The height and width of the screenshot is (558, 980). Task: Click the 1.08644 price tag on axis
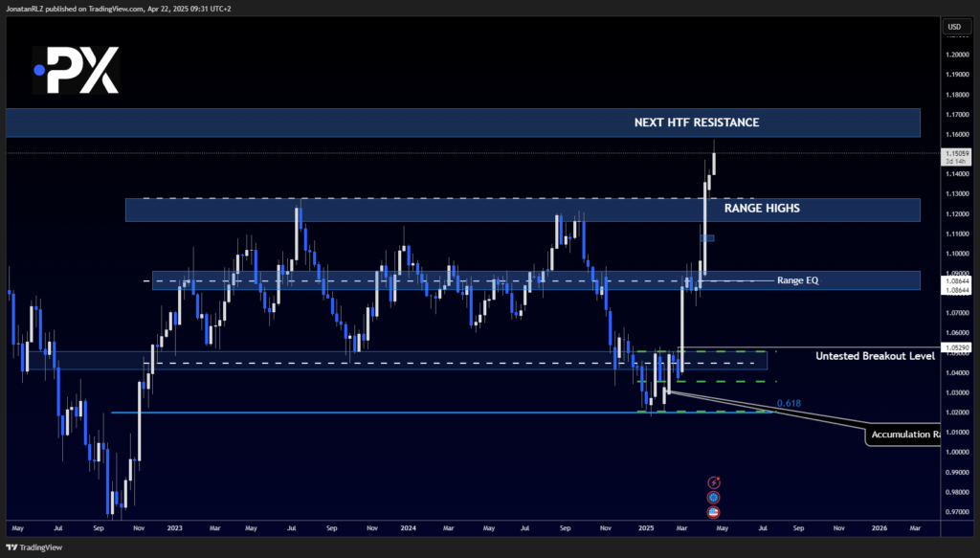pyautogui.click(x=957, y=282)
